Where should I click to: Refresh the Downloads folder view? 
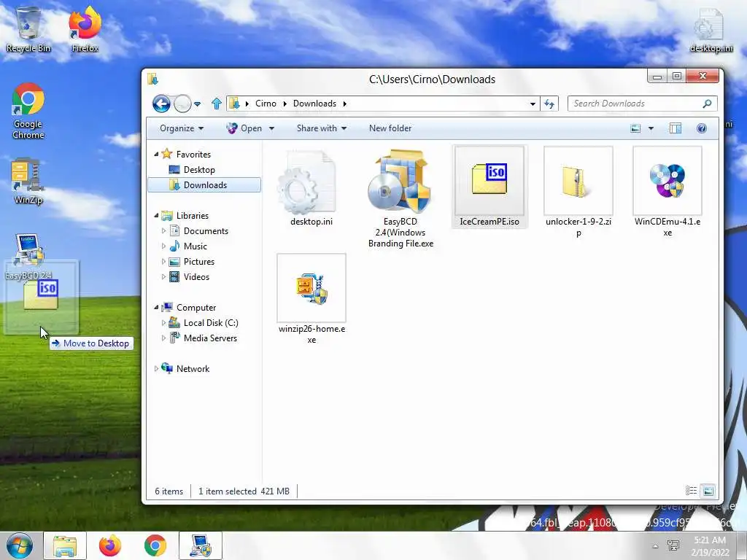coord(549,104)
